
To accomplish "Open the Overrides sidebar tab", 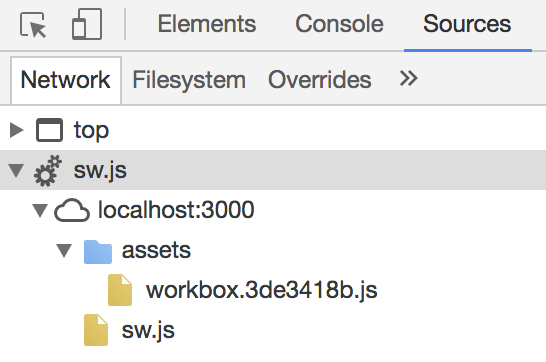I will coord(320,80).
